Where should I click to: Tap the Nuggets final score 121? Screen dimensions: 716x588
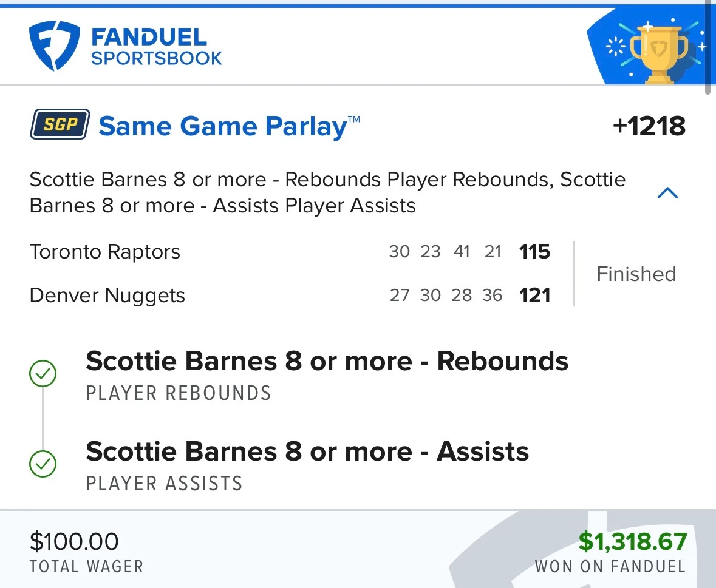pyautogui.click(x=534, y=296)
